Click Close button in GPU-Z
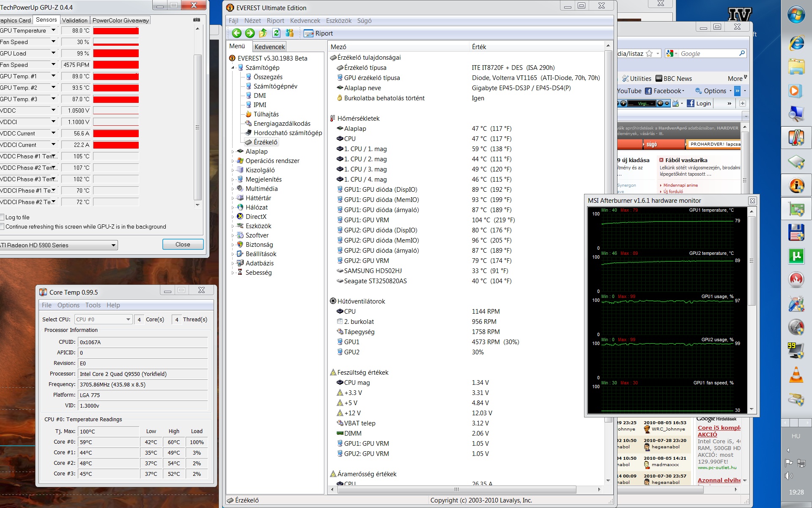 pos(183,244)
